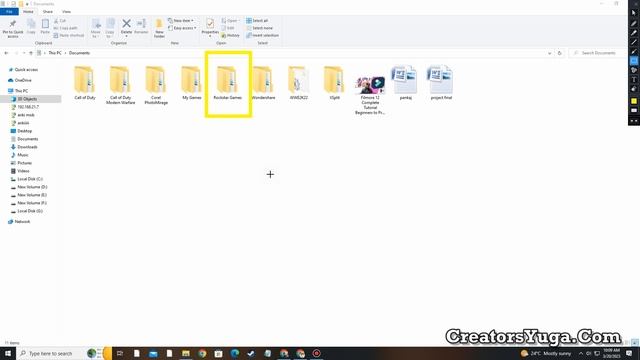Viewport: 640px width, 360px height.
Task: Open Call of Duty Modern Warfare folder
Action: [120, 85]
